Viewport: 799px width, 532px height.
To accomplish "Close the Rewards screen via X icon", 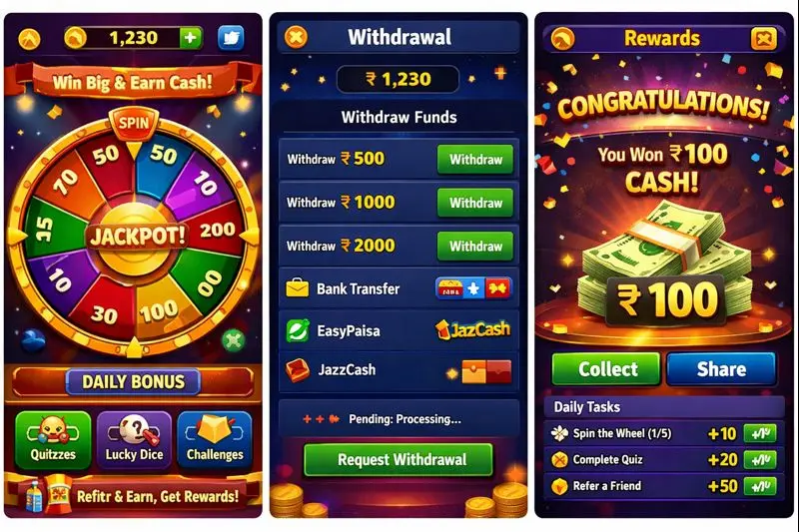I will click(764, 39).
